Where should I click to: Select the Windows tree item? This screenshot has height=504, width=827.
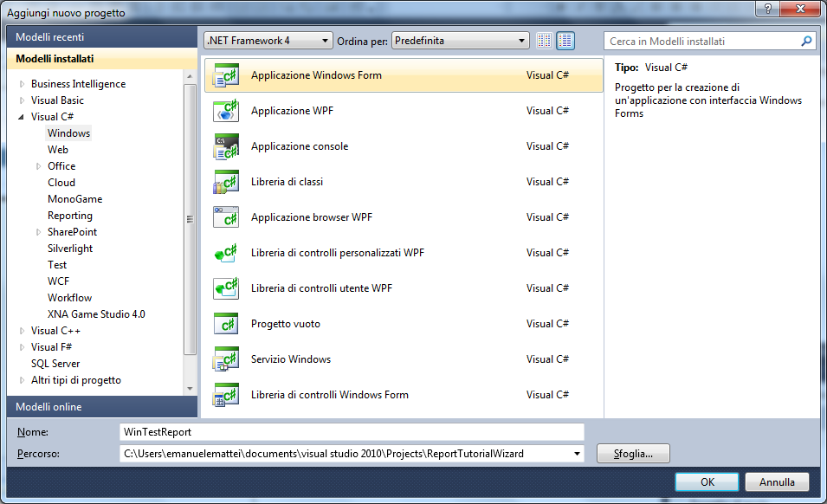point(69,132)
